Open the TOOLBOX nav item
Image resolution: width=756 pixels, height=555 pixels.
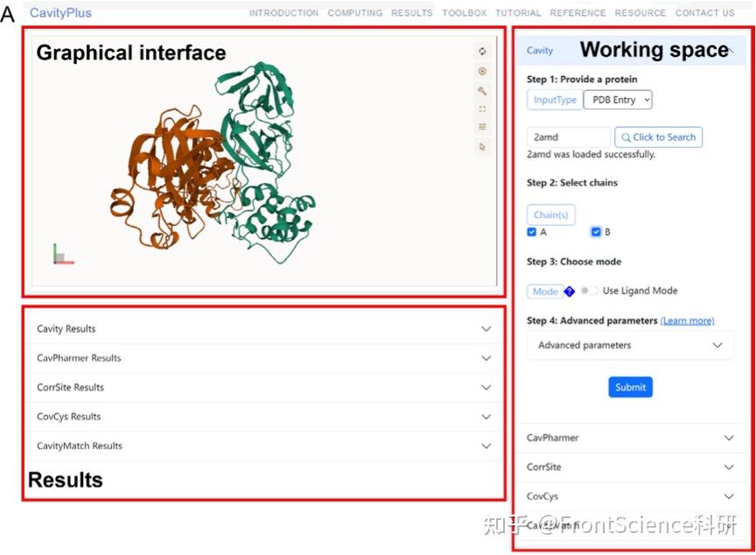[x=465, y=13]
